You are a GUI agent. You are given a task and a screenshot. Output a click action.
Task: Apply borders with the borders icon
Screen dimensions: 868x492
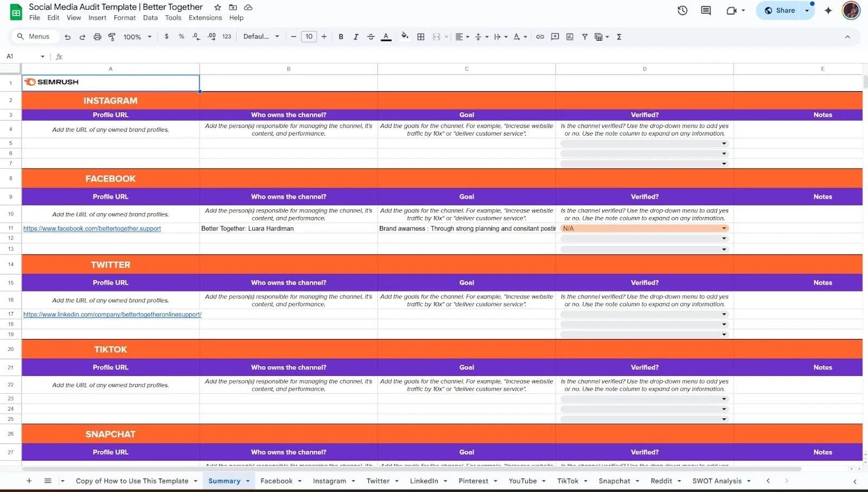420,36
